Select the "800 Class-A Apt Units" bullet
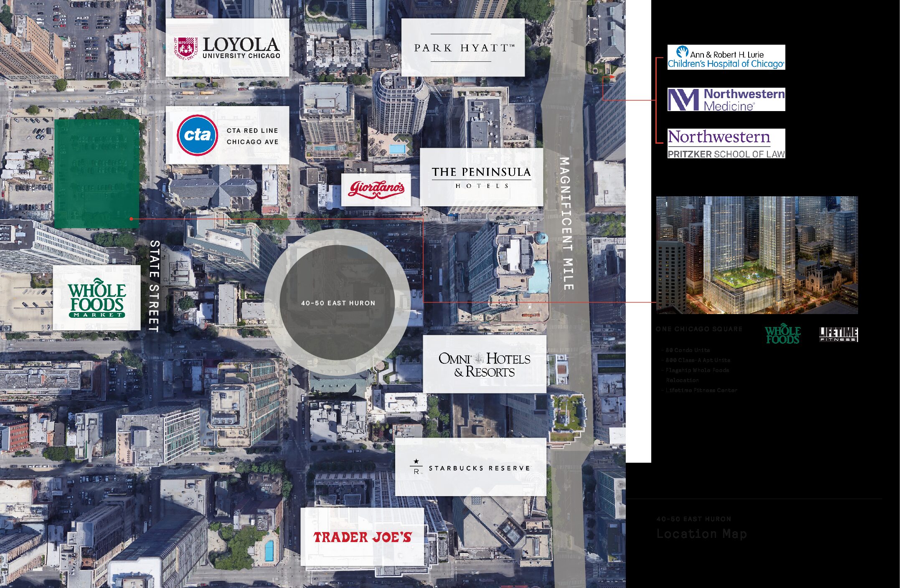 pos(696,360)
